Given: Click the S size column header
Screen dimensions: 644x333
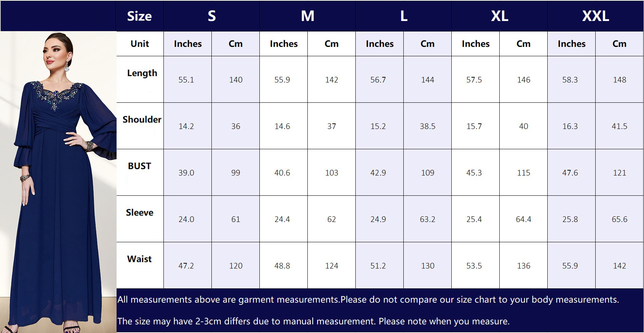Looking at the screenshot, I should [x=212, y=16].
